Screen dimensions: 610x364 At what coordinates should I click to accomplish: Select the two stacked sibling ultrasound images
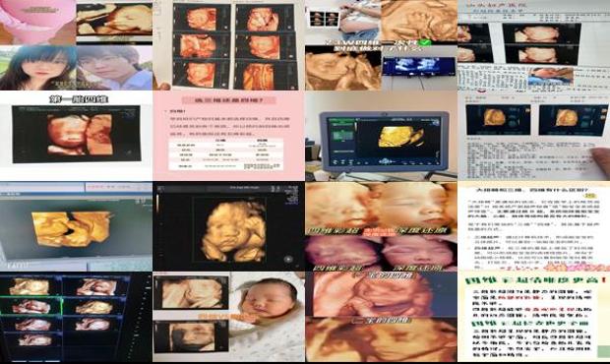tap(382, 317)
